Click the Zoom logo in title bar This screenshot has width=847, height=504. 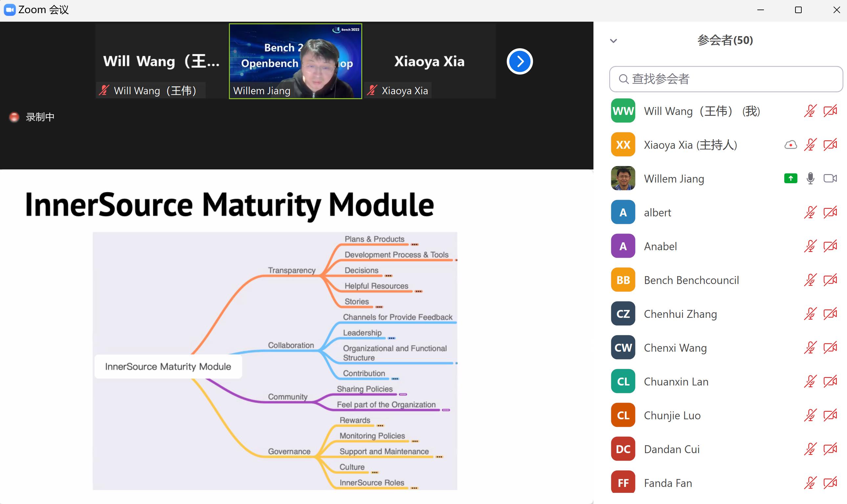10,10
